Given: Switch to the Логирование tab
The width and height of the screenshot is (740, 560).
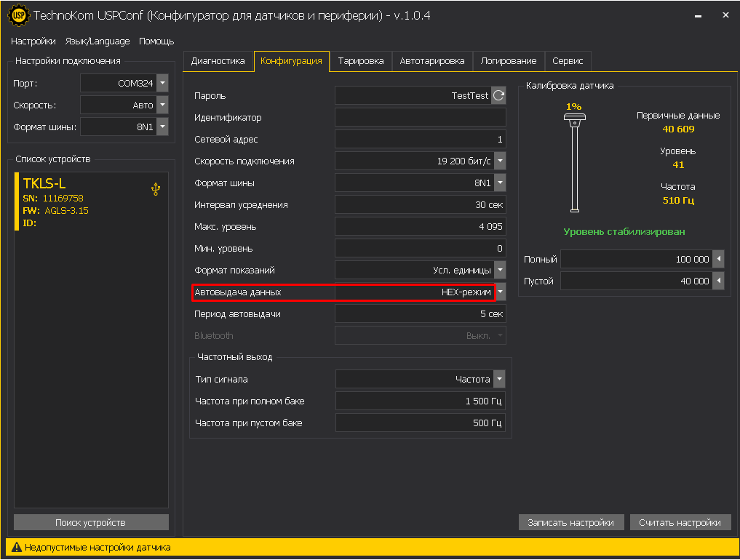Looking at the screenshot, I should [509, 61].
